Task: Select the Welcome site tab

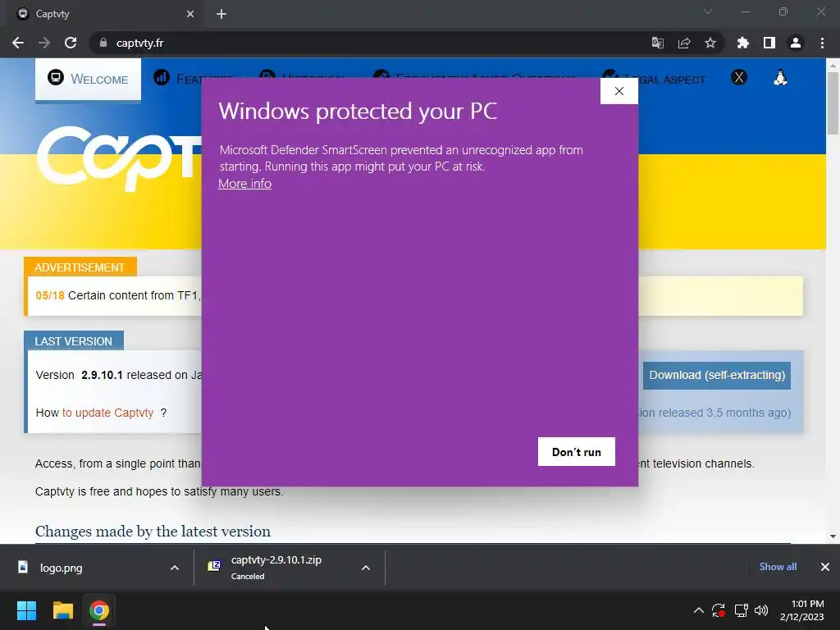Action: pyautogui.click(x=89, y=79)
